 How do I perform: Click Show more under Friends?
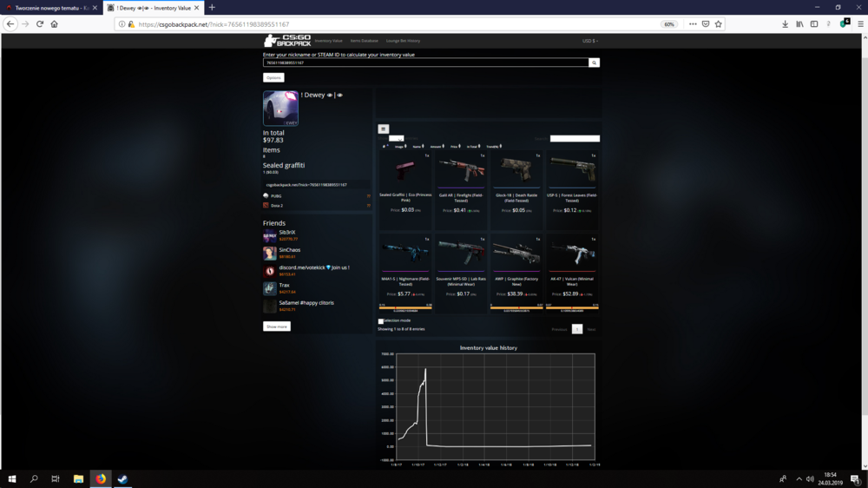pyautogui.click(x=277, y=326)
